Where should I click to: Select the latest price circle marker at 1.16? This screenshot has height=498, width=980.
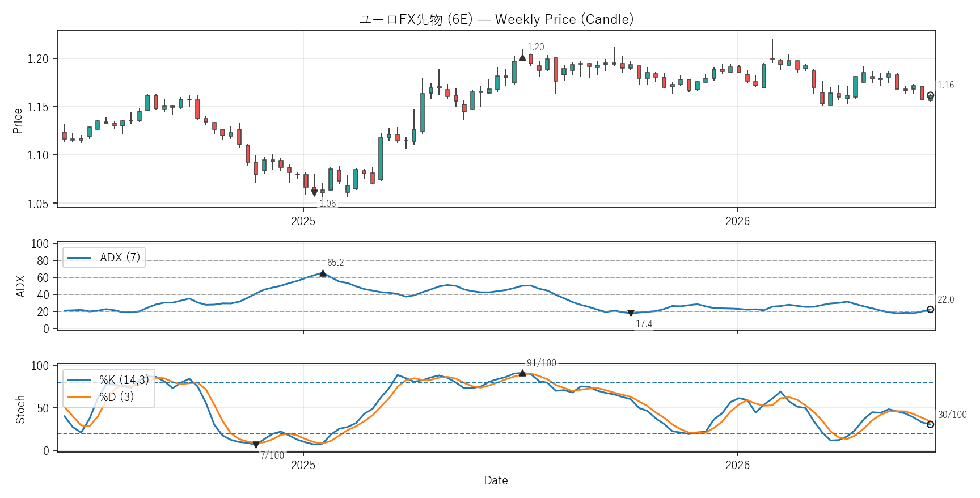click(x=930, y=96)
